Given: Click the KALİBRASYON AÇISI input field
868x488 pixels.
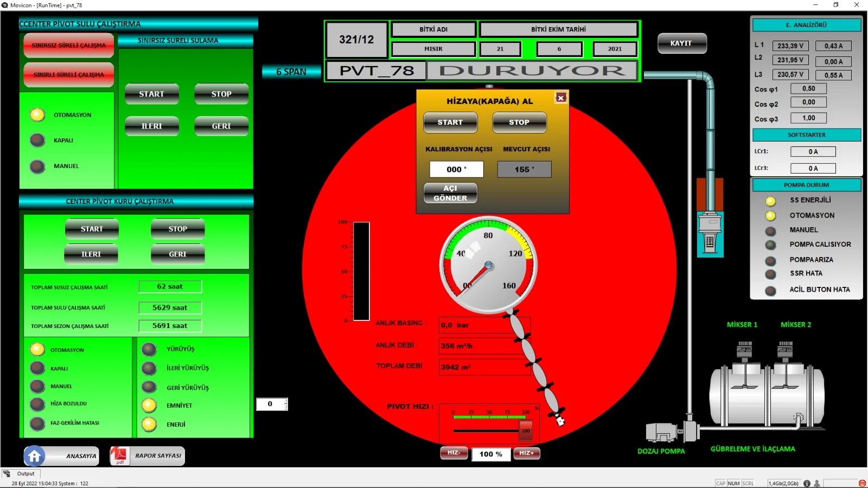Looking at the screenshot, I should click(x=456, y=169).
